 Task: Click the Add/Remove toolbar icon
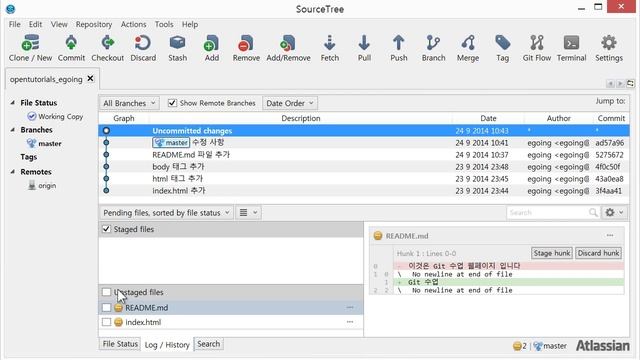coord(288,48)
